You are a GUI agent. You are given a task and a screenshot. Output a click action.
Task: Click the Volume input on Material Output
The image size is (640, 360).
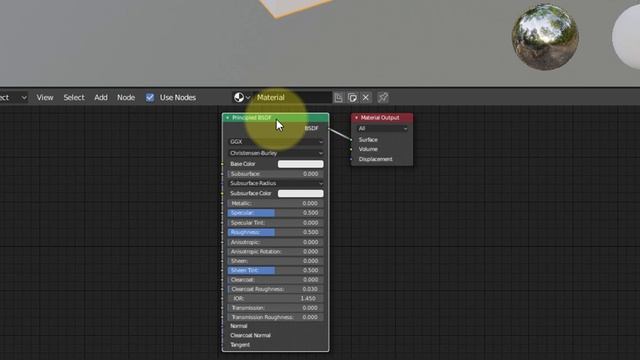click(368, 149)
